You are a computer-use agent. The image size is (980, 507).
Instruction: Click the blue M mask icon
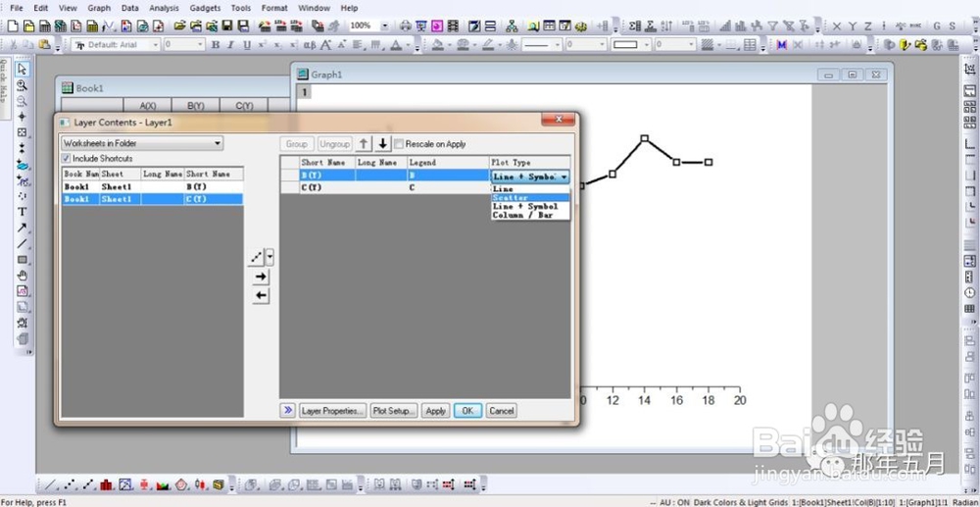(x=782, y=45)
